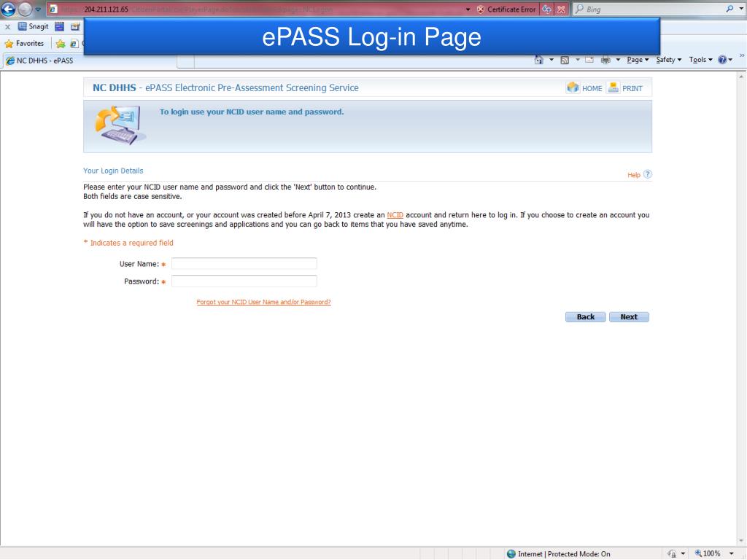Click the printer icon in command bar
The image size is (747, 560).
(x=605, y=60)
